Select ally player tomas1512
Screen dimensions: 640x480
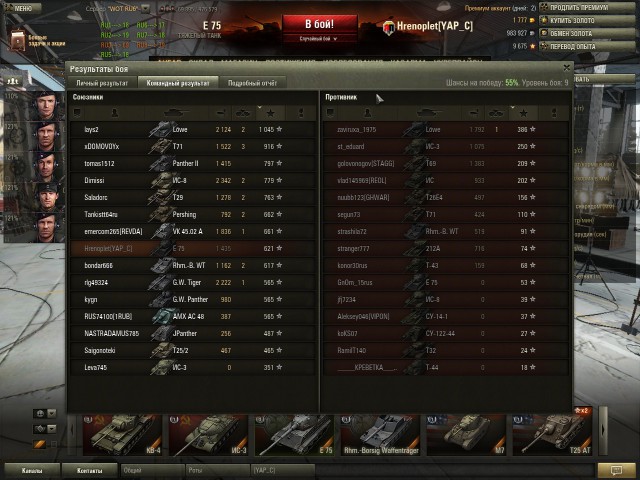(x=192, y=163)
